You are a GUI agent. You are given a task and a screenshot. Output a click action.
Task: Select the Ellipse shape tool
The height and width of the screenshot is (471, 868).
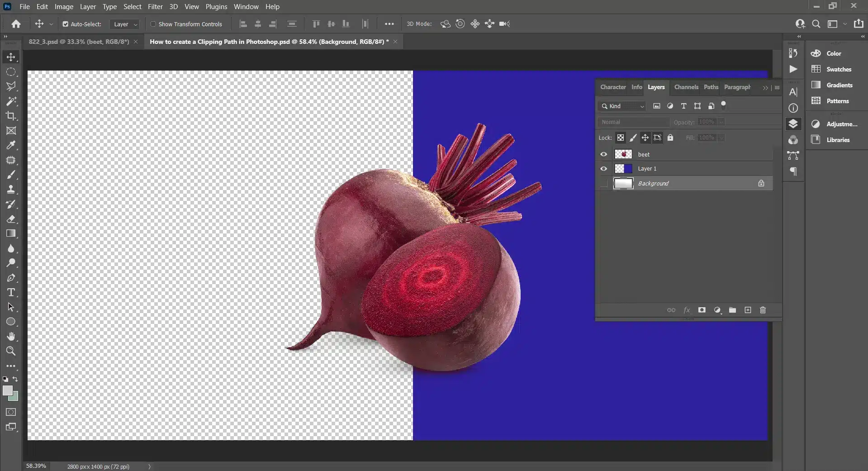11,322
